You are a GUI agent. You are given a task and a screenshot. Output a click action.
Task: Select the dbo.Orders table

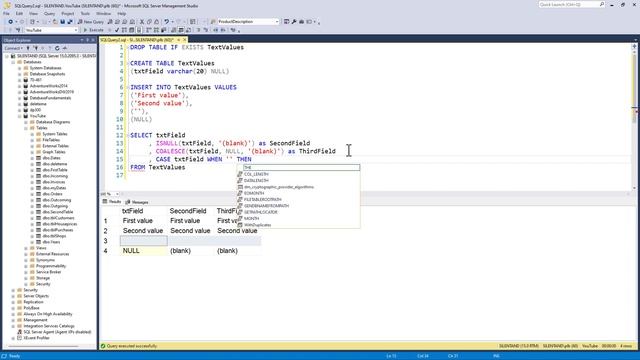tap(52, 194)
